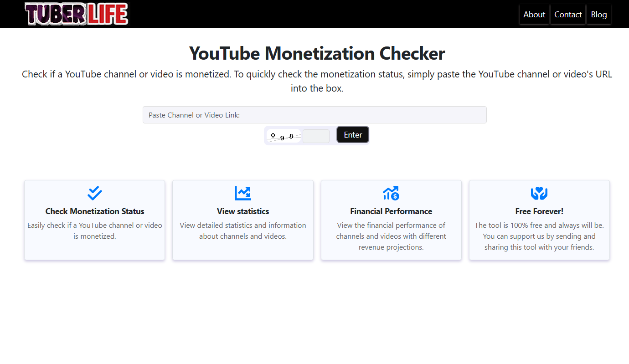
Task: Click the intro paragraph about pasting the URL
Action: click(317, 81)
